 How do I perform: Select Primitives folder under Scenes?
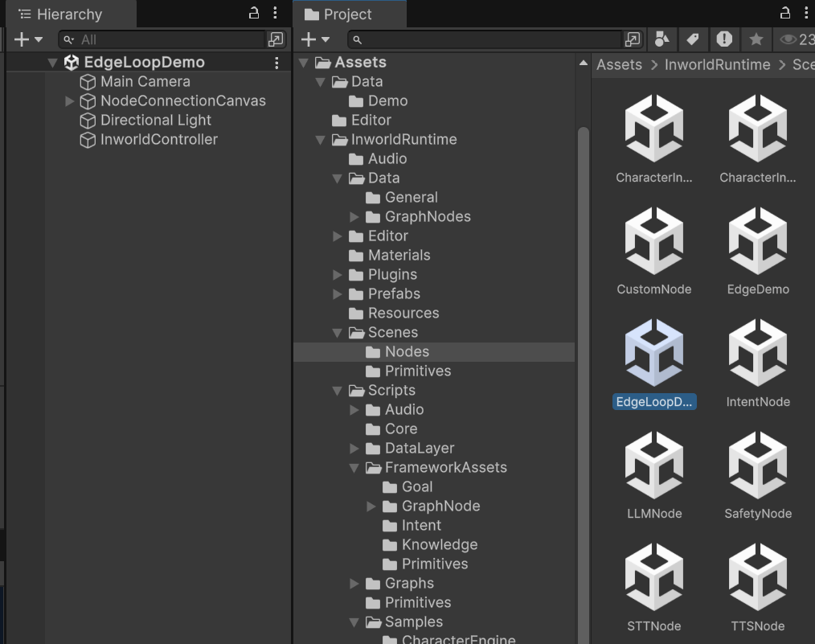coord(408,371)
